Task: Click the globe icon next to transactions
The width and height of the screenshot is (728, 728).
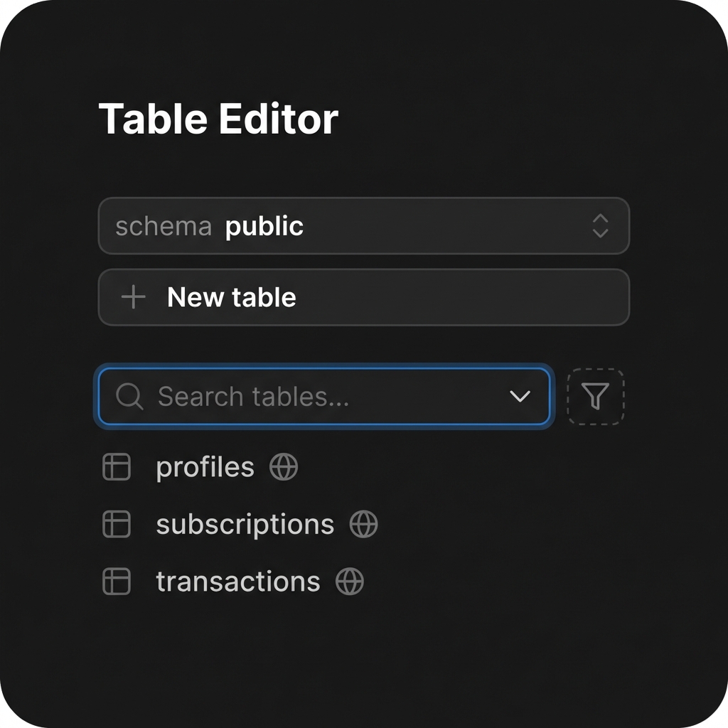Action: click(349, 581)
